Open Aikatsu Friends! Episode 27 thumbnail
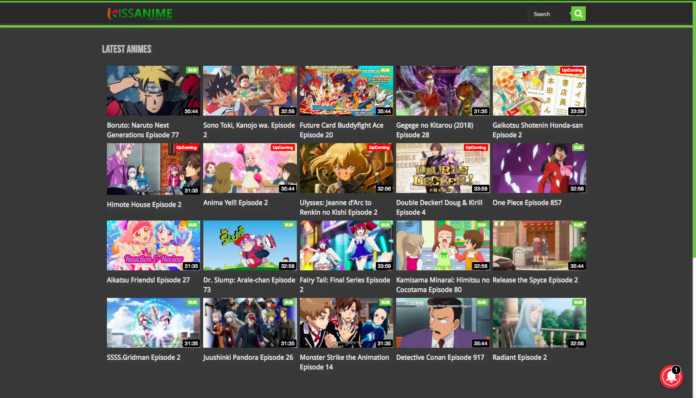This screenshot has height=398, width=696. pyautogui.click(x=153, y=245)
